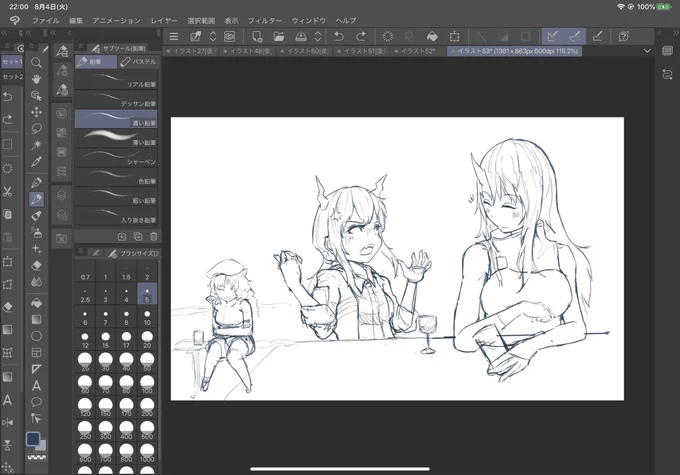Open the 編集 menu
680x475 pixels.
[x=76, y=20]
